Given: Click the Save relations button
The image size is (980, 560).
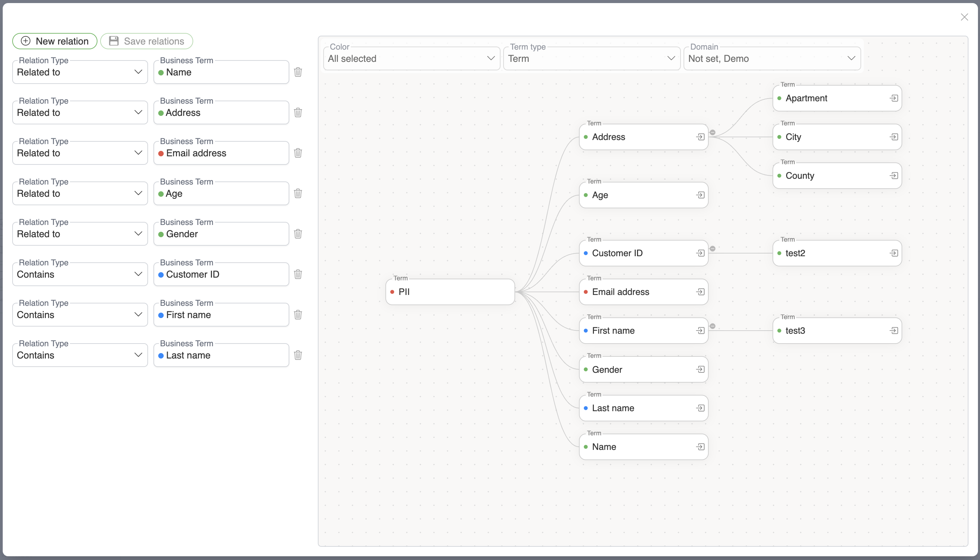Looking at the screenshot, I should (147, 41).
